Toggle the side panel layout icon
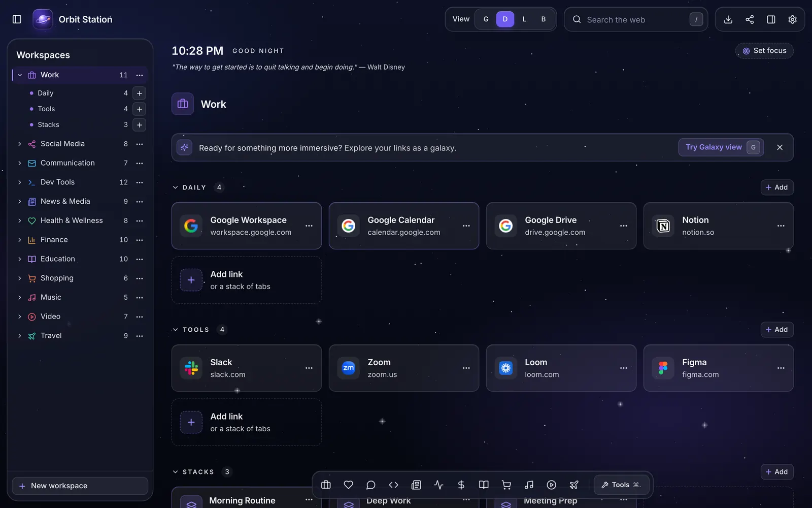Viewport: 812px width, 508px height. click(771, 19)
